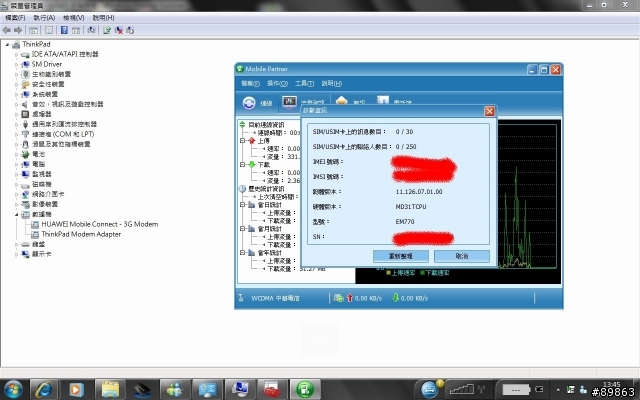Show hidden tray icons via the small arrow

point(558,389)
